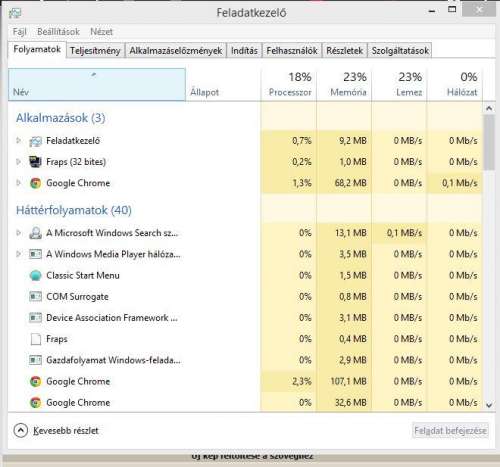Click the vertical scrollbar thumb
The width and height of the screenshot is (500, 467).
(x=489, y=142)
